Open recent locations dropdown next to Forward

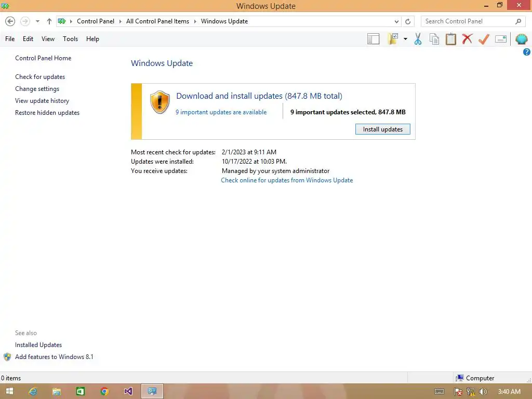click(x=37, y=21)
